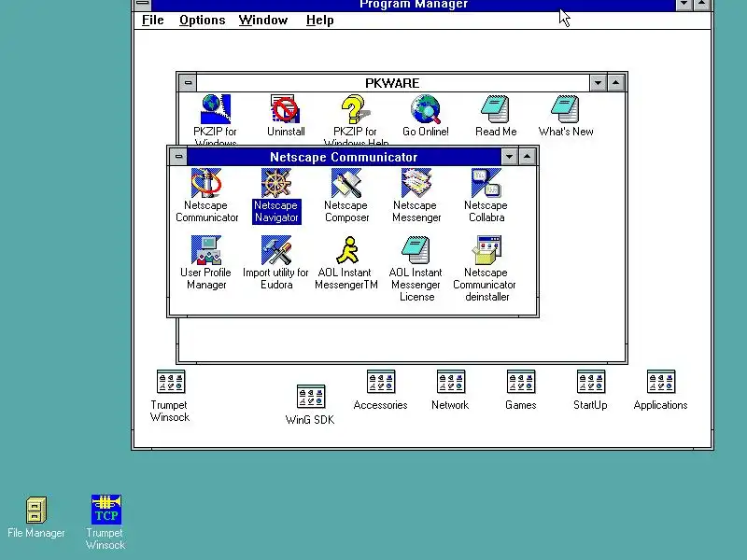Select the Games group icon
The width and height of the screenshot is (747, 560).
click(x=521, y=382)
